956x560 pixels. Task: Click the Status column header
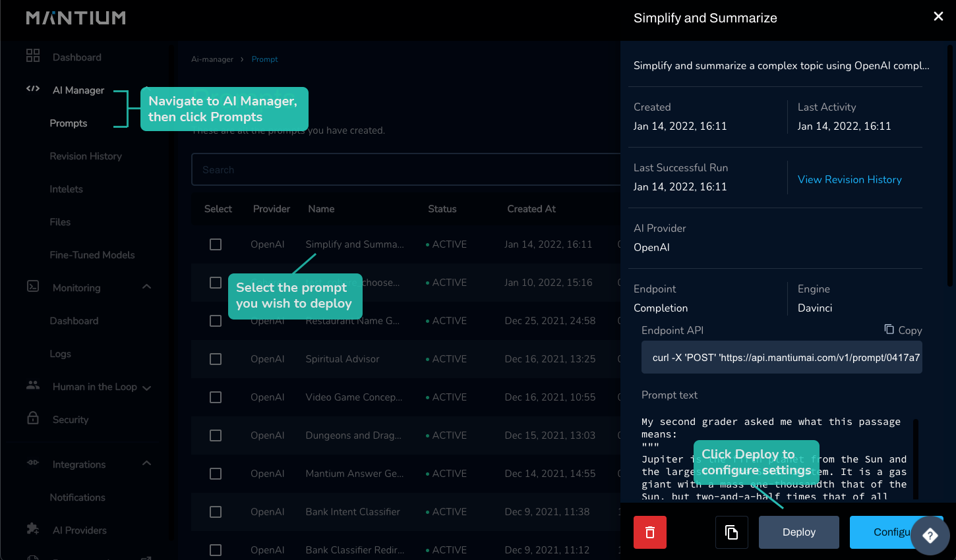pos(442,209)
